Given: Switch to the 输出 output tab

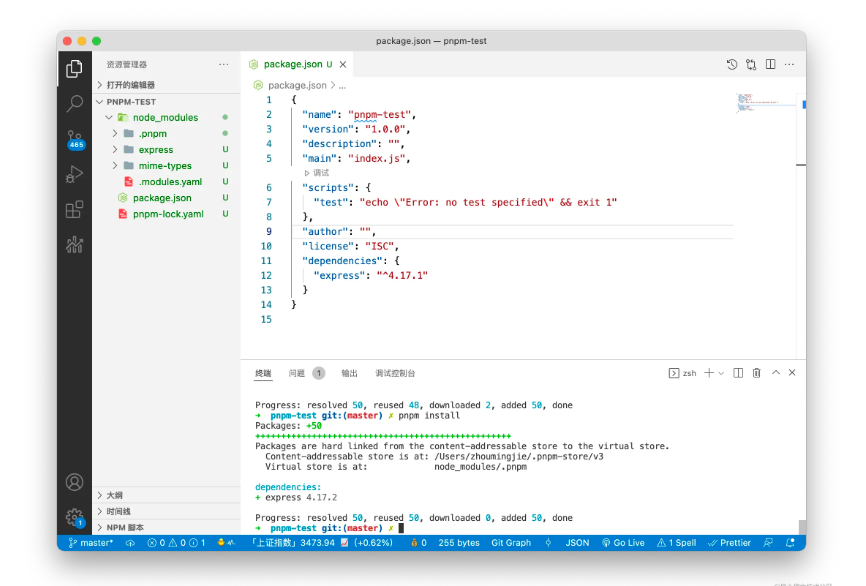Looking at the screenshot, I should 349,373.
